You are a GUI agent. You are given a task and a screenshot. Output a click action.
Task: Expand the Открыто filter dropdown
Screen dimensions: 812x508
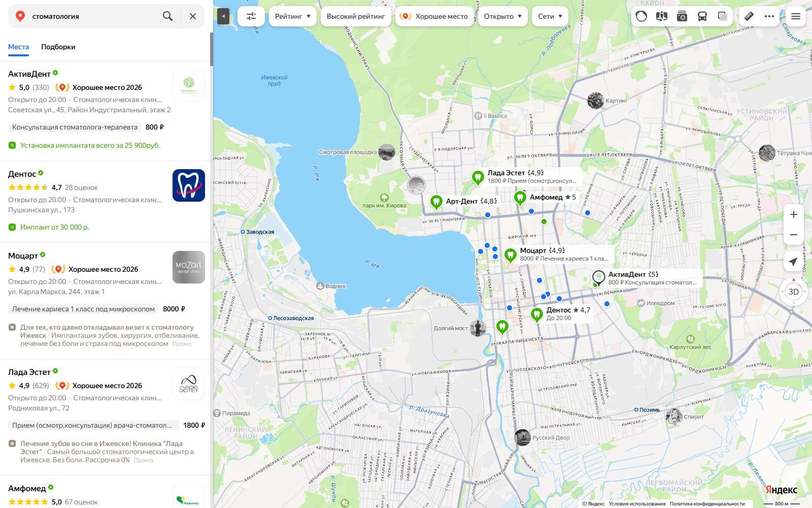pos(502,16)
